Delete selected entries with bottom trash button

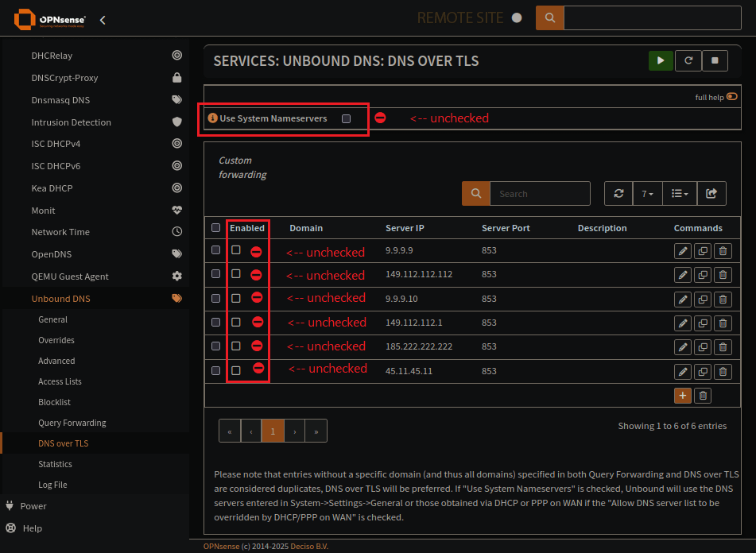703,396
